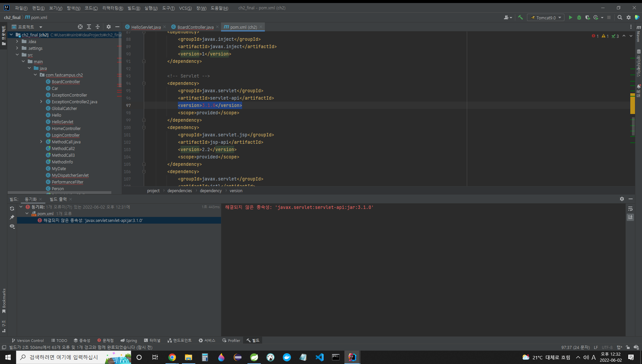Open the 리팩터링(R) menu
Image resolution: width=642 pixels, height=364 pixels.
[x=112, y=8]
